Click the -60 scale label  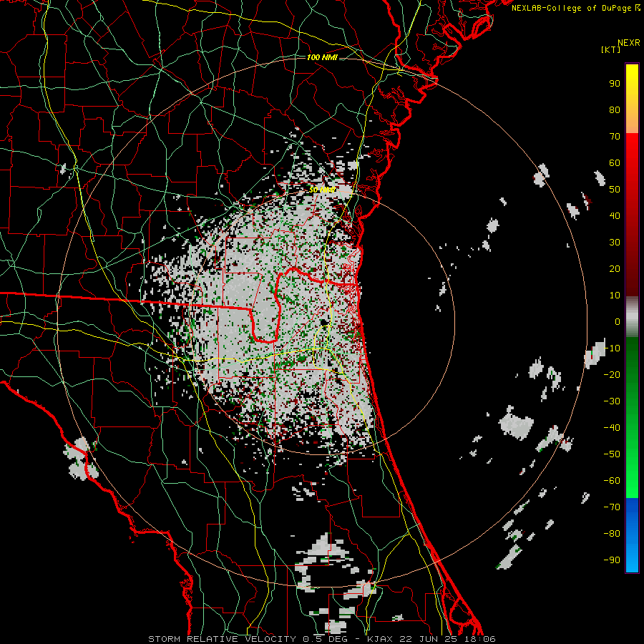(x=612, y=481)
